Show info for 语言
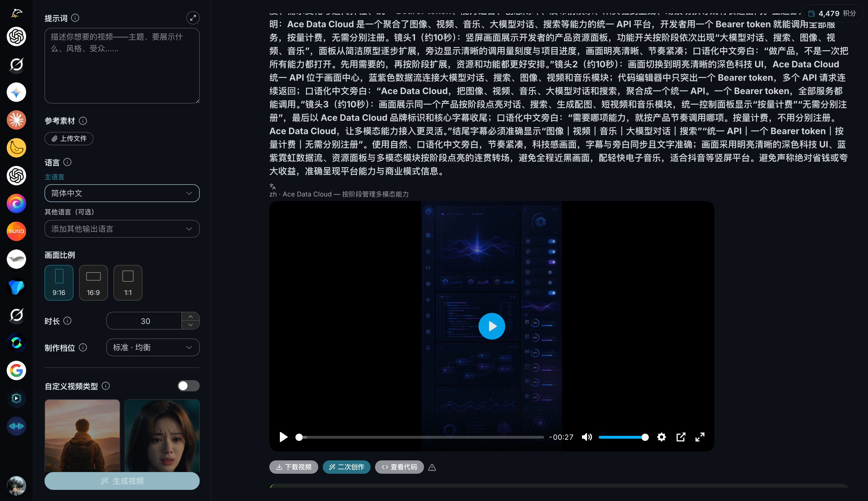This screenshot has width=868, height=501. pyautogui.click(x=67, y=162)
